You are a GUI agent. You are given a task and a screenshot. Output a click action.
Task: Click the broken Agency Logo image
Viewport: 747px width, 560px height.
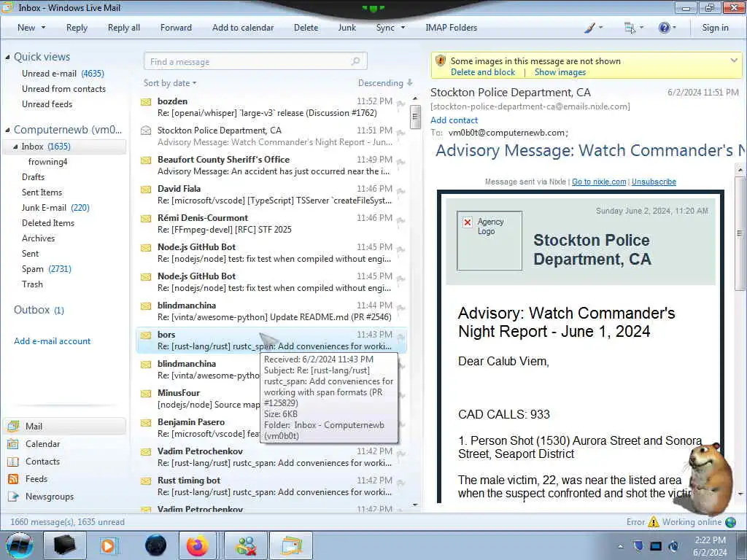(489, 241)
